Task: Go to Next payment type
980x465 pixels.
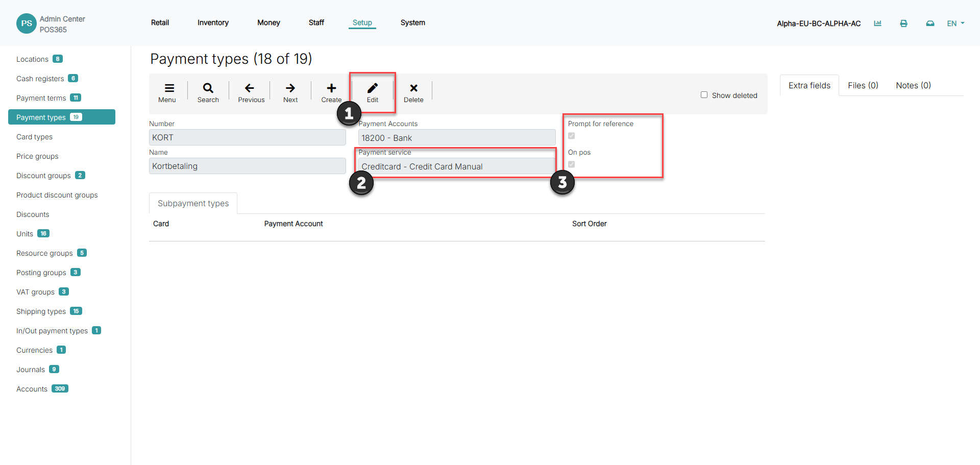Action: pos(290,93)
